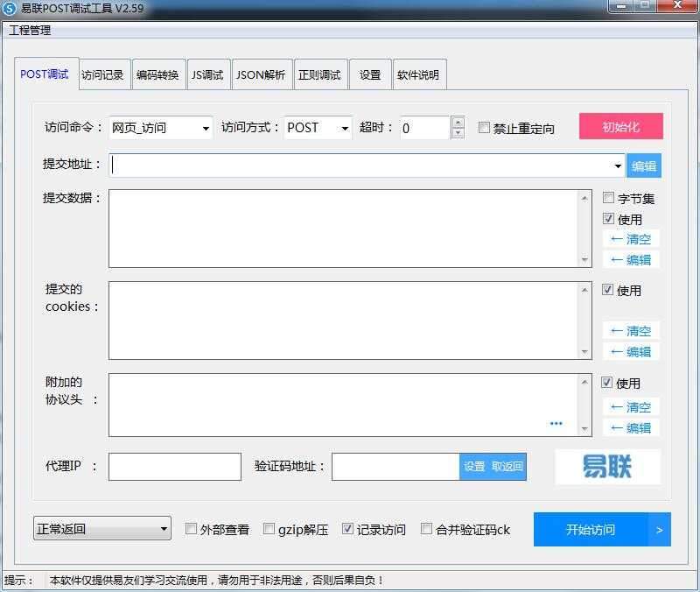Uncheck 使用 next to the submit data box

(x=609, y=219)
